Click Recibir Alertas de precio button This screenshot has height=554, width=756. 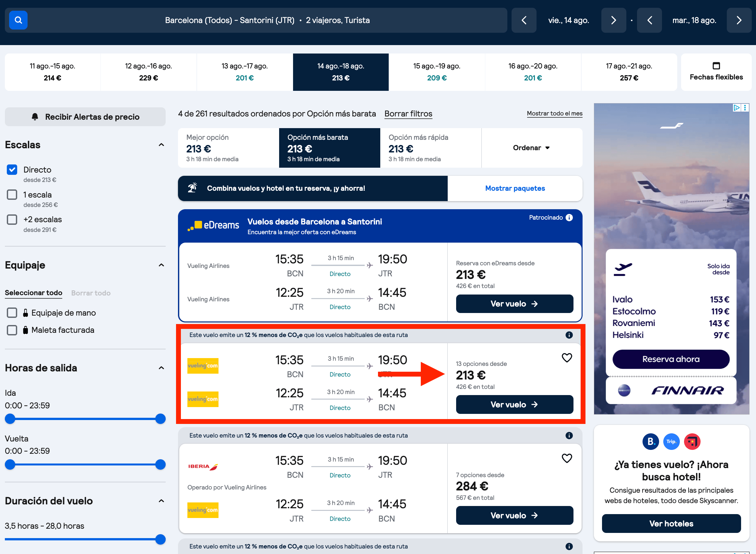[x=85, y=117]
